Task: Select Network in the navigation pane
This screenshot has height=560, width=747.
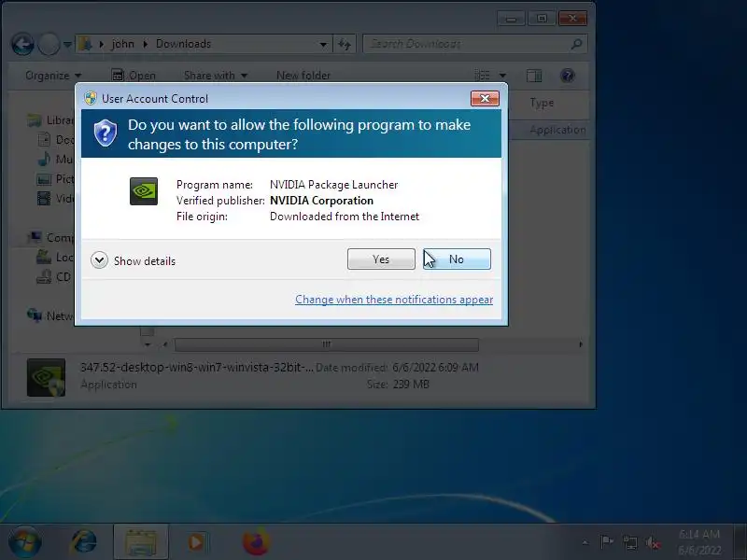Action: (x=51, y=315)
